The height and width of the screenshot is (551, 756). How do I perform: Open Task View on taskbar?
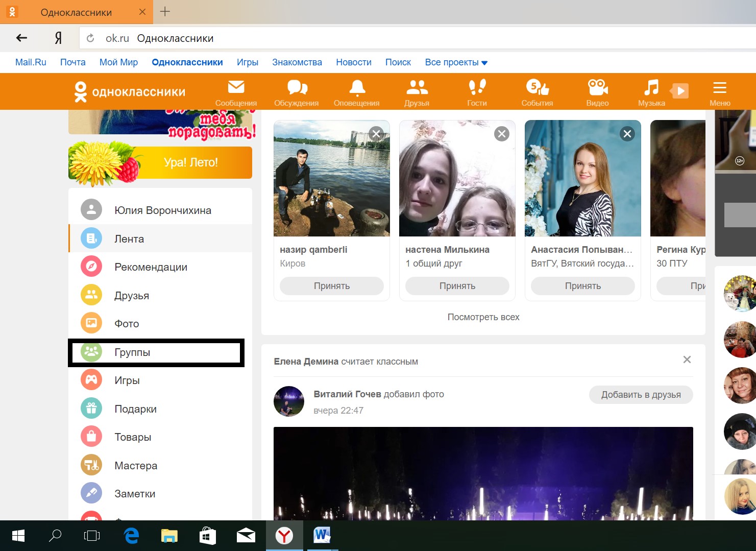pos(92,536)
